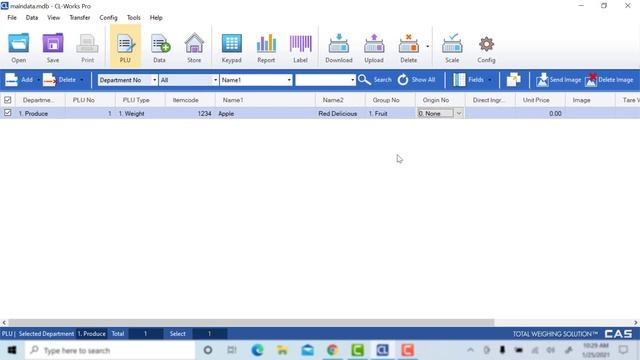The width and height of the screenshot is (640, 360).
Task: Click the Search magnifier button
Action: pos(375,80)
